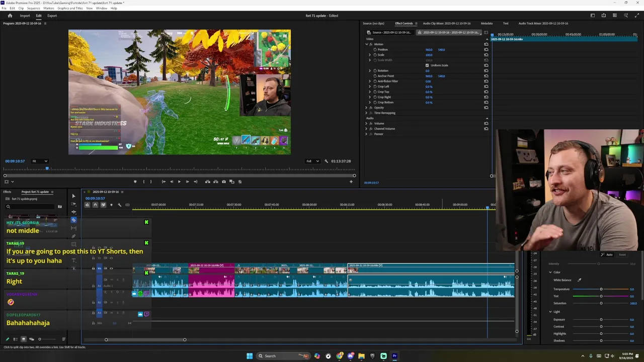Toggle the Anchor Point animation stopwatch

375,76
